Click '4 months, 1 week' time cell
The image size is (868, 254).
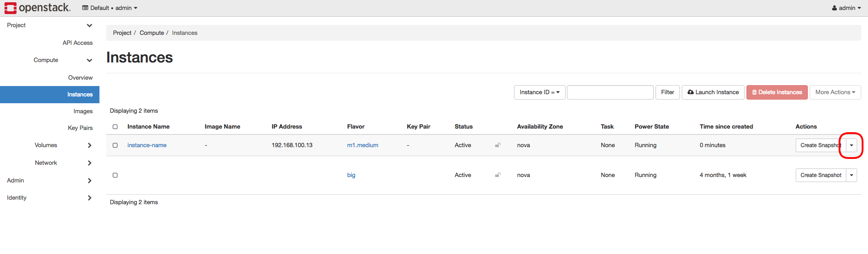point(723,175)
